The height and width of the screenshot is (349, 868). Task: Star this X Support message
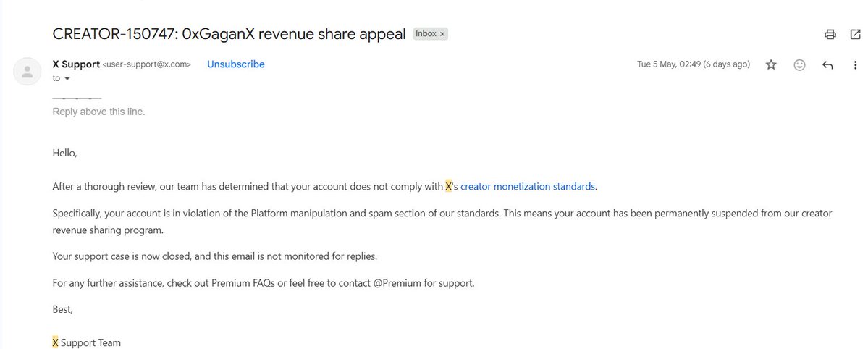tap(771, 65)
